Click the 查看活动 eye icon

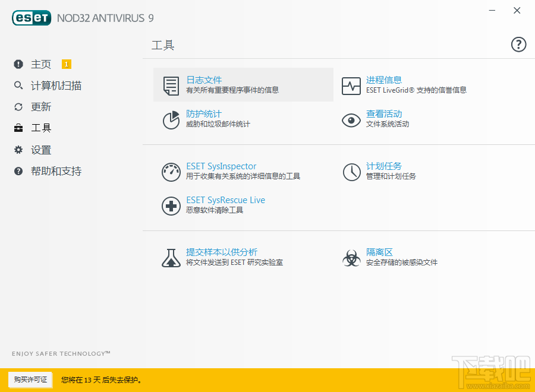[x=351, y=119]
